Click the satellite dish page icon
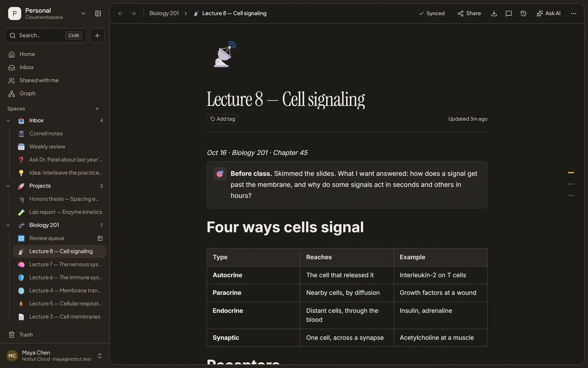Screen dimensions: 588x368 (x=225, y=55)
